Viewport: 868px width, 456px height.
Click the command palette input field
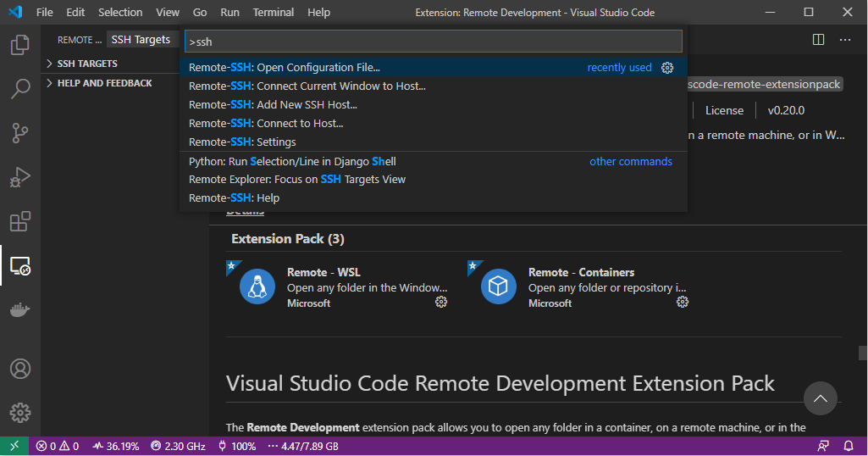(x=433, y=42)
